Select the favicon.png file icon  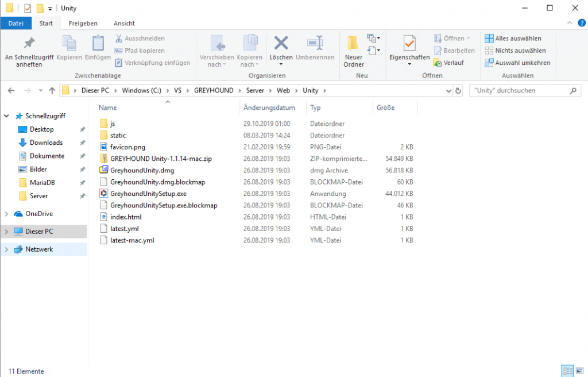[x=104, y=147]
